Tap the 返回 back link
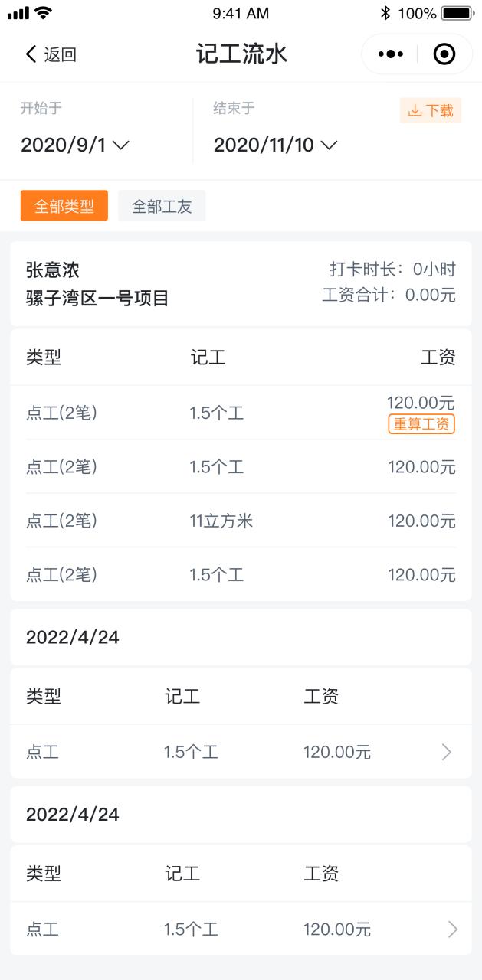482x980 pixels. tap(60, 54)
